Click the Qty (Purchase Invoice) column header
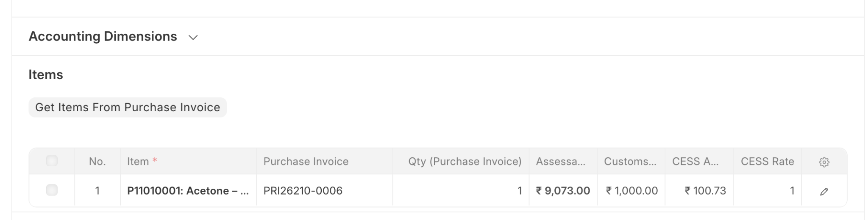This screenshot has height=220, width=868. 465,162
